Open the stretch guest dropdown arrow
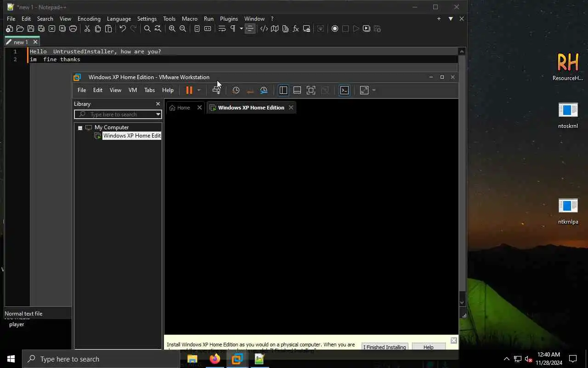The height and width of the screenshot is (368, 588). (374, 90)
